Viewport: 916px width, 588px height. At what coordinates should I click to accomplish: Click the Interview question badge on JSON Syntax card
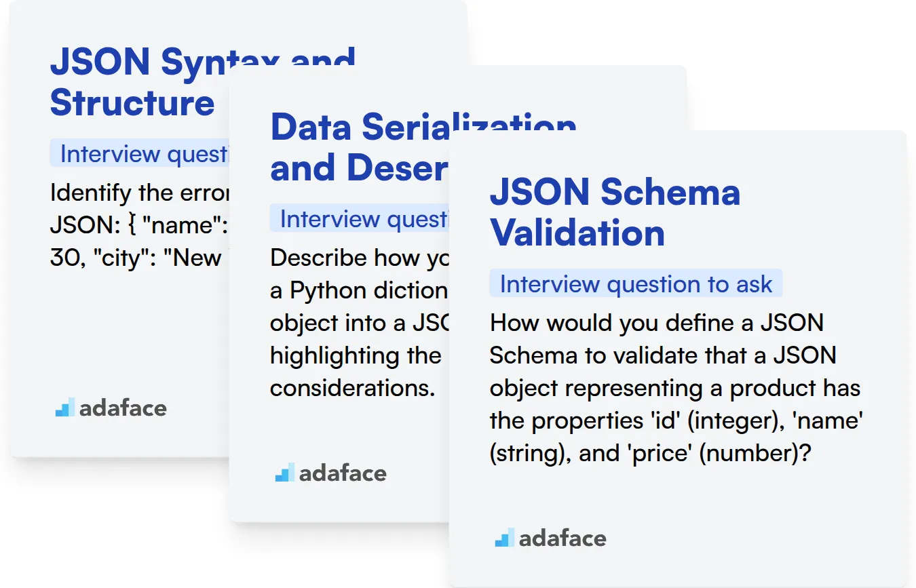pos(140,154)
